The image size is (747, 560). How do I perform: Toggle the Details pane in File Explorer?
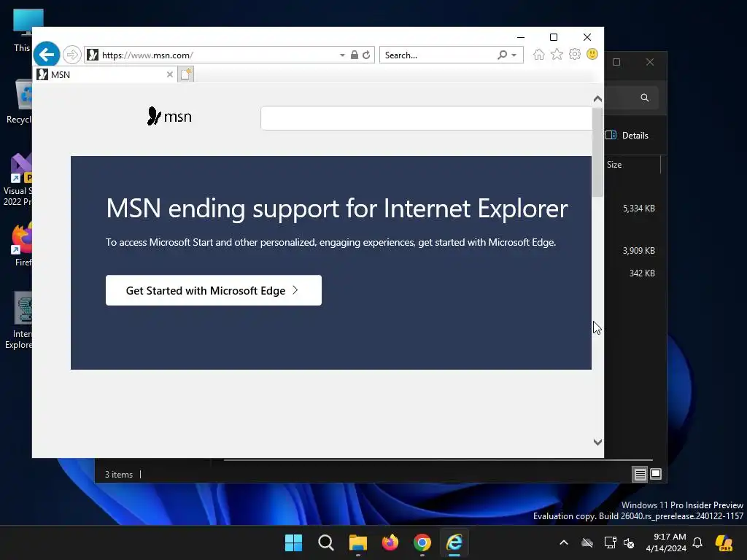(x=627, y=135)
